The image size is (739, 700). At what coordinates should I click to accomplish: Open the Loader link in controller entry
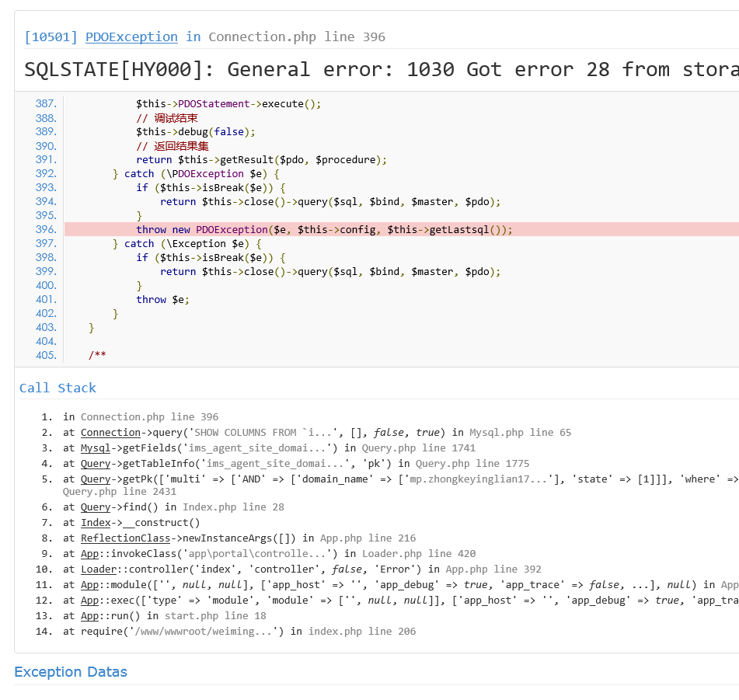pos(99,569)
